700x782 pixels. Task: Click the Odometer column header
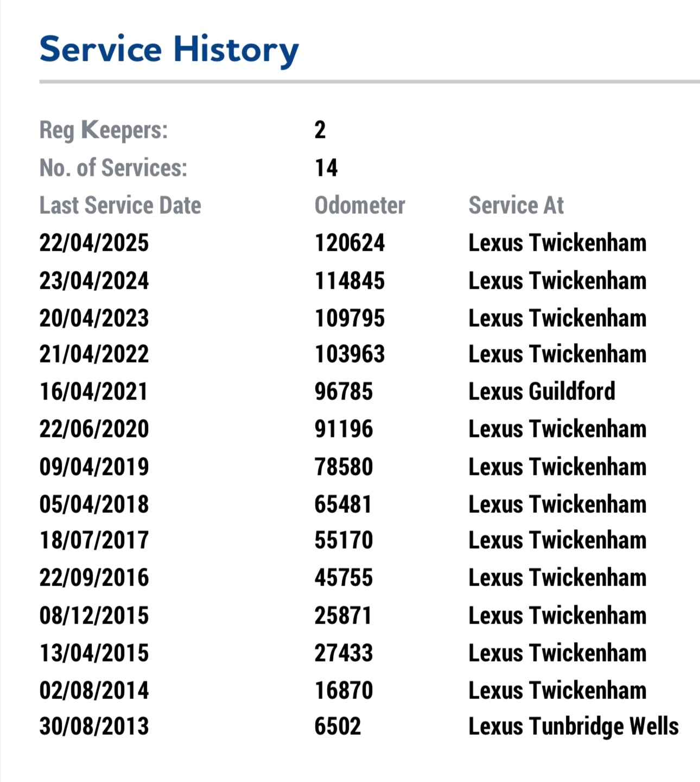360,205
